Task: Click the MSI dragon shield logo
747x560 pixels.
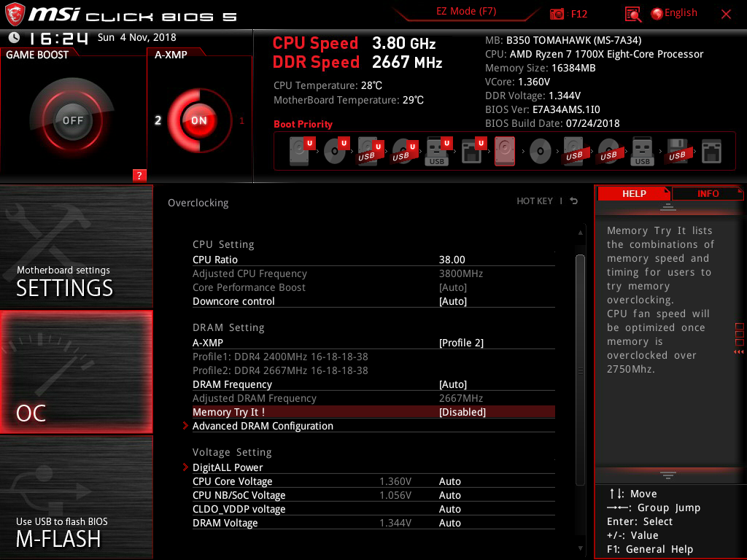Action: click(x=15, y=15)
